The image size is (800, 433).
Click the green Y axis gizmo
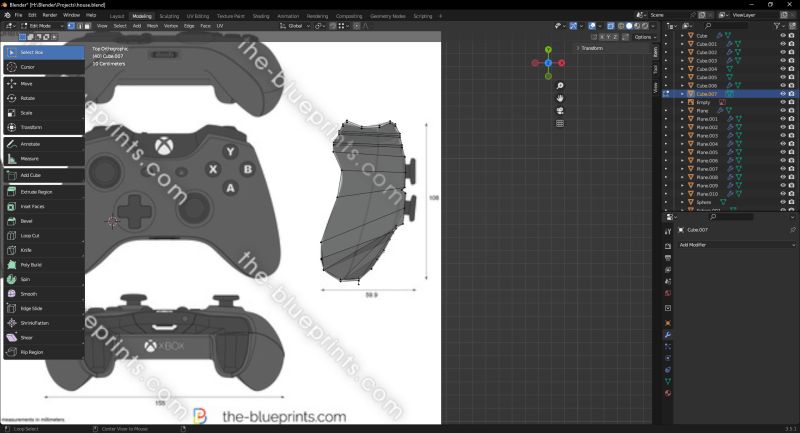(x=548, y=50)
